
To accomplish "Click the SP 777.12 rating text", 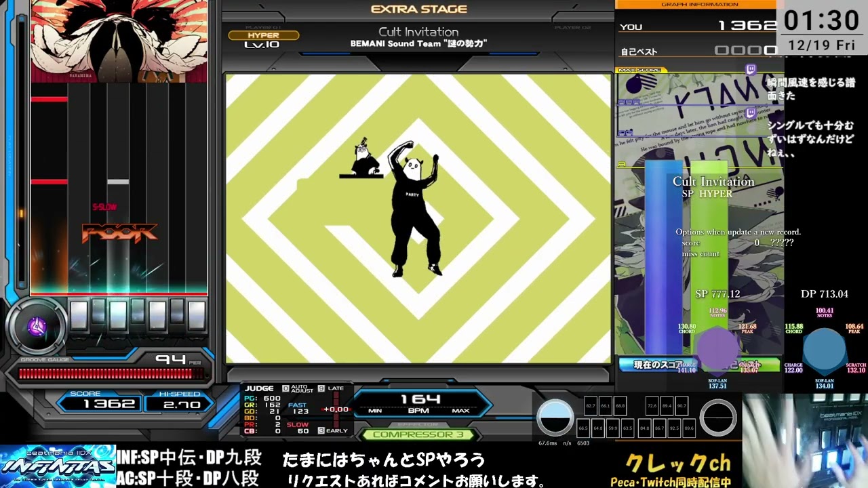I will coord(717,294).
